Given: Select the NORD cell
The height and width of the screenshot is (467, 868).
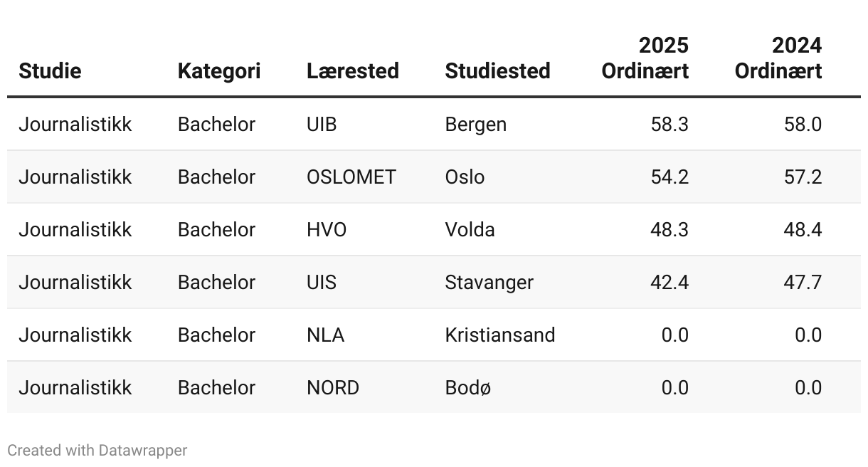Looking at the screenshot, I should (x=332, y=387).
